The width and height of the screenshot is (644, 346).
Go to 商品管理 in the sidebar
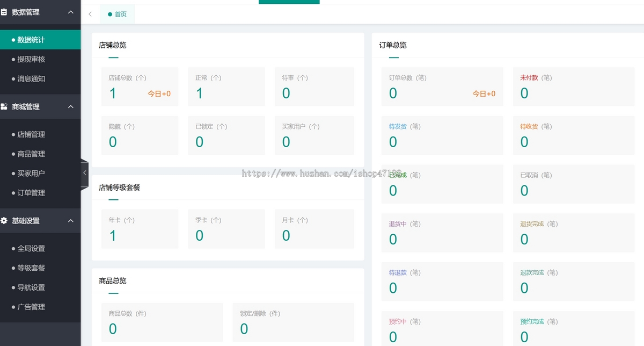coord(40,154)
